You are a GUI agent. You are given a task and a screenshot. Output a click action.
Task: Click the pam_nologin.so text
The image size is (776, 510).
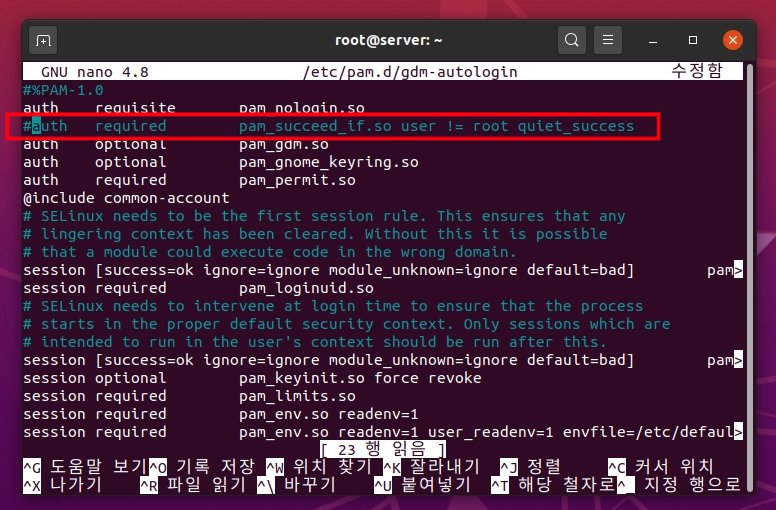click(302, 108)
